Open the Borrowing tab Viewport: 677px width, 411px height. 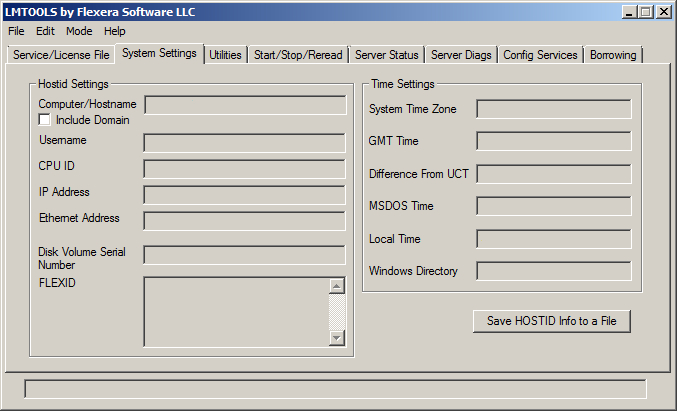(x=613, y=55)
